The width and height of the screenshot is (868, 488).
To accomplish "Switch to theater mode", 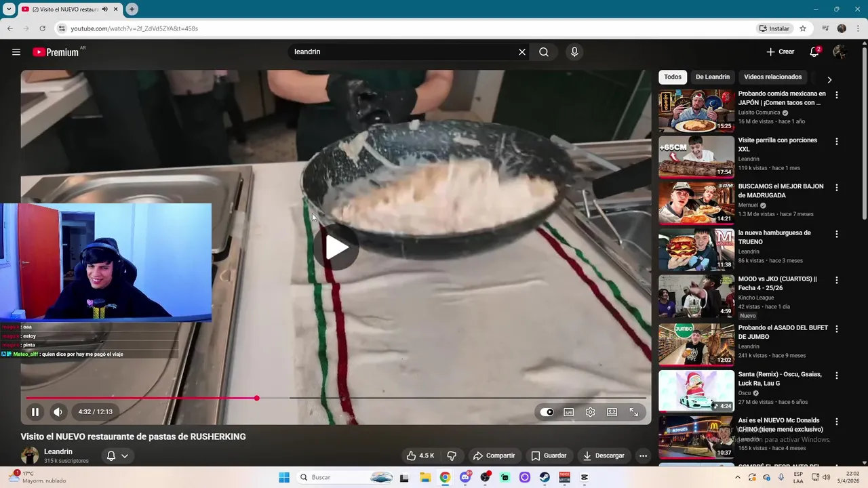I will (x=612, y=412).
